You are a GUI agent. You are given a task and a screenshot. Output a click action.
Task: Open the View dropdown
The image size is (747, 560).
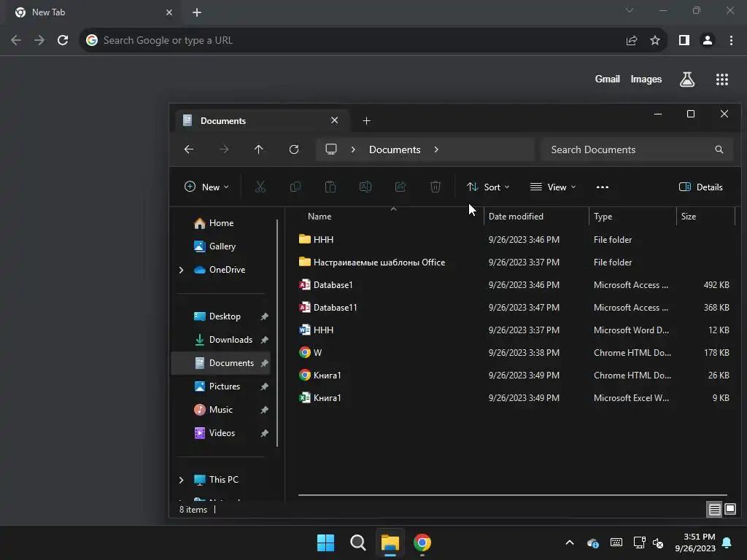[553, 187]
